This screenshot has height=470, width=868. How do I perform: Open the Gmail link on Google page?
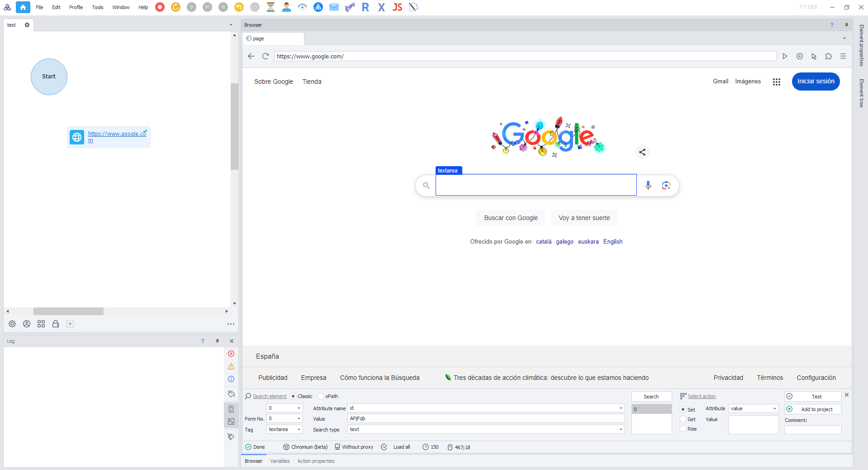pyautogui.click(x=721, y=82)
